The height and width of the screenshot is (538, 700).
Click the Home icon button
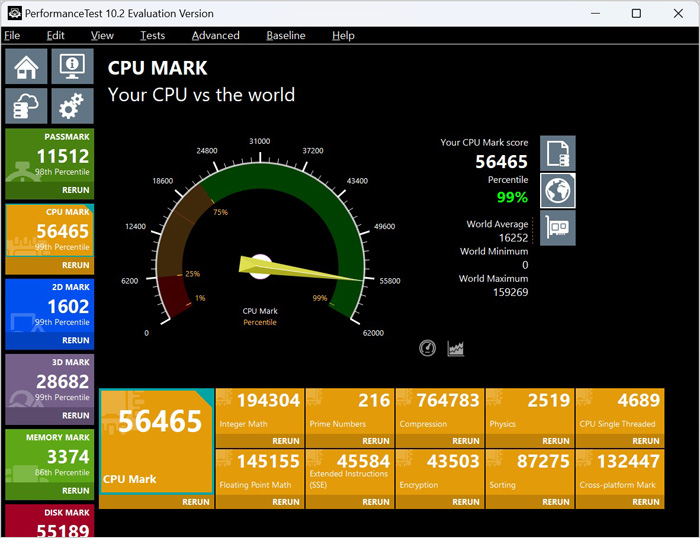point(27,67)
